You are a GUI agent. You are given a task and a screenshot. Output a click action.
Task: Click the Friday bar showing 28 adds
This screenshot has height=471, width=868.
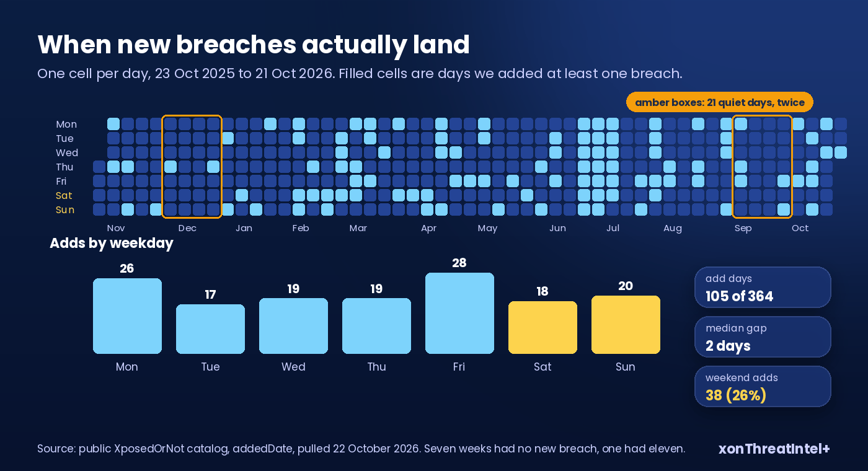point(459,313)
